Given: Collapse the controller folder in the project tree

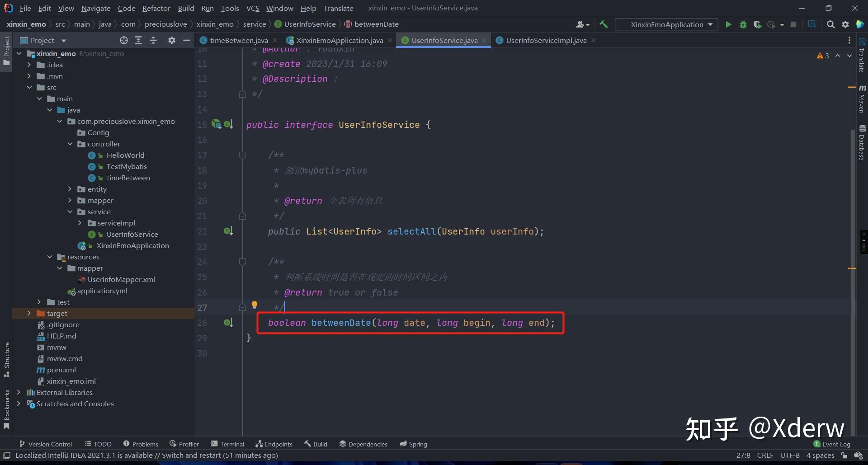Looking at the screenshot, I should (70, 144).
